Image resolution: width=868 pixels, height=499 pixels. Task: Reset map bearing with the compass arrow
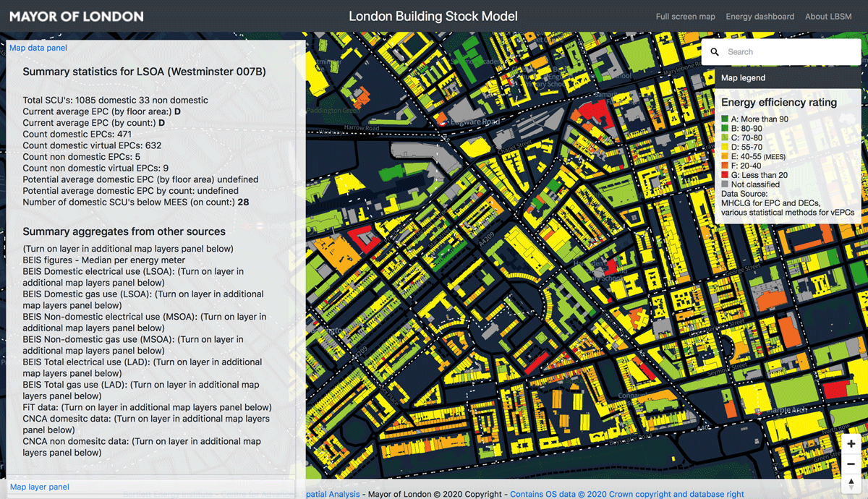pyautogui.click(x=851, y=483)
